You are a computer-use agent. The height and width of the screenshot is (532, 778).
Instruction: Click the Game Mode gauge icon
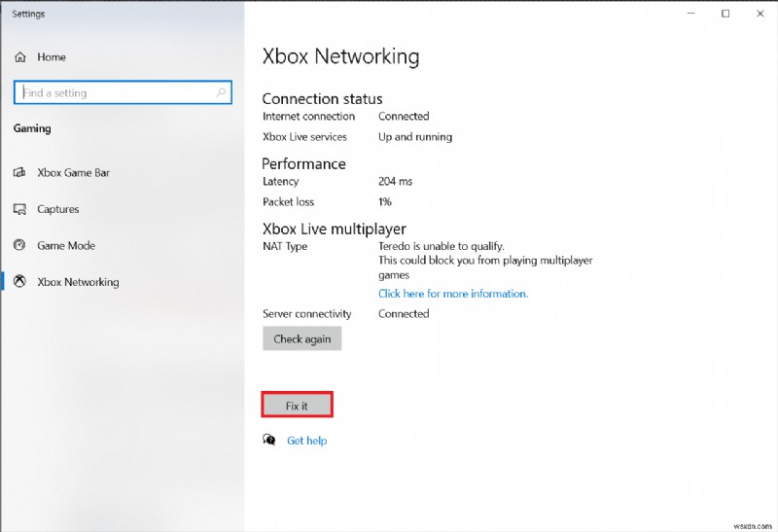tap(18, 246)
